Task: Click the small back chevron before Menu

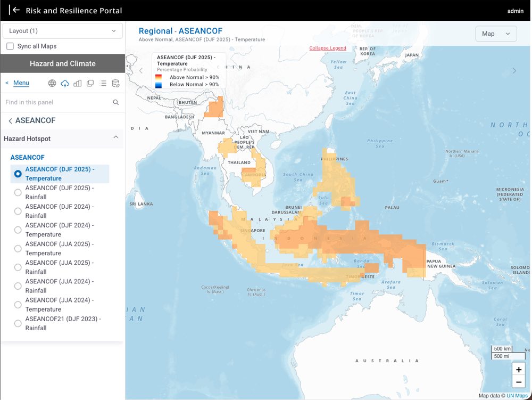Action: point(7,83)
